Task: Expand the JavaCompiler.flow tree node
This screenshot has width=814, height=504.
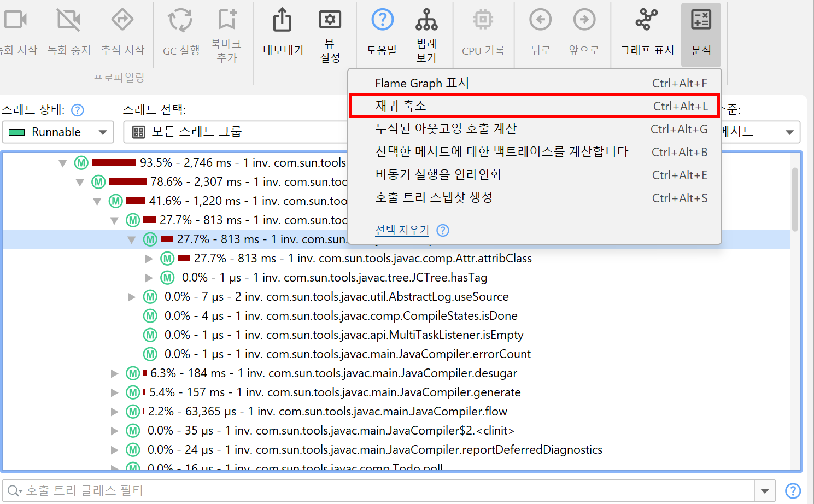Action: tap(114, 412)
